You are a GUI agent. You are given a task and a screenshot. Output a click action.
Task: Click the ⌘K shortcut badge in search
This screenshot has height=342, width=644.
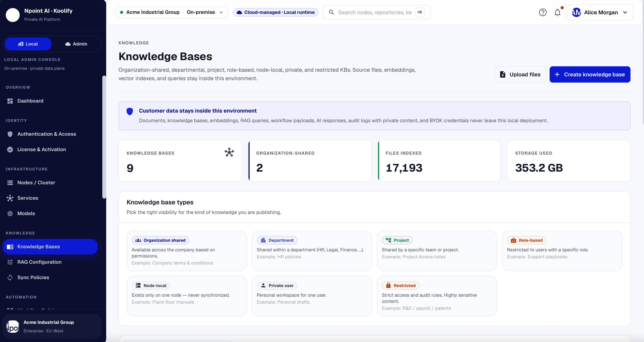420,12
